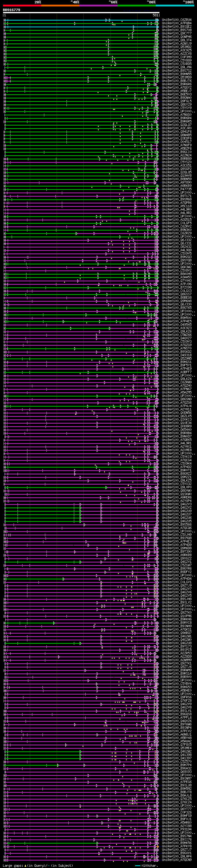Click the cyan alignment bar for UniRef100_C6ZRU4
Viewport: 197px width, 868px height.
tap(81, 20)
